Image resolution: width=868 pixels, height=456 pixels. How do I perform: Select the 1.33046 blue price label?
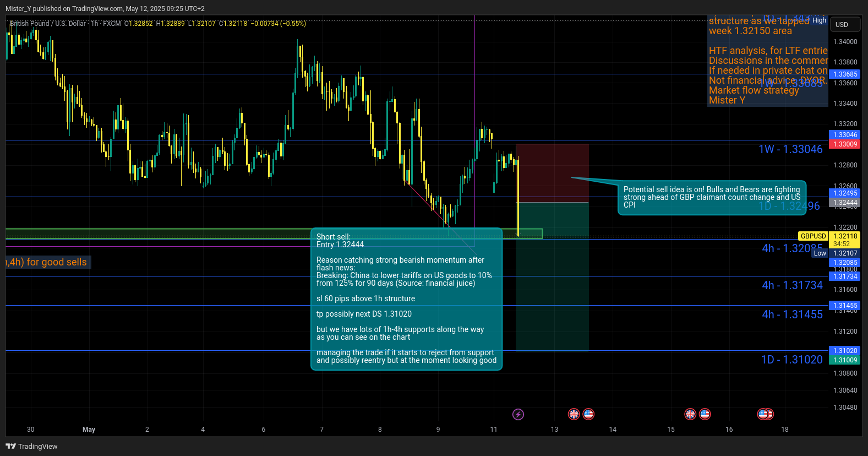pos(845,135)
